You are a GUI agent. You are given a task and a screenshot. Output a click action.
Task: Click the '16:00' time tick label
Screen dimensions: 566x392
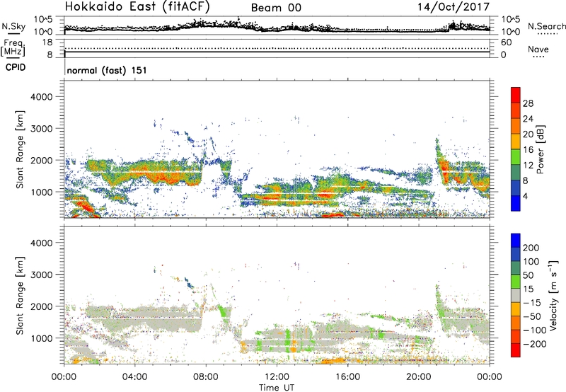(347, 377)
